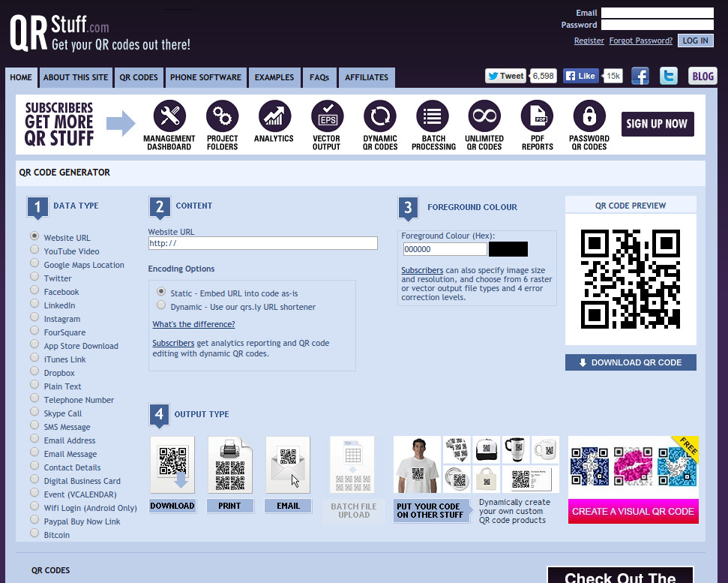Choose the Twitter data type
Screen dimensions: 728x583
pos(34,276)
